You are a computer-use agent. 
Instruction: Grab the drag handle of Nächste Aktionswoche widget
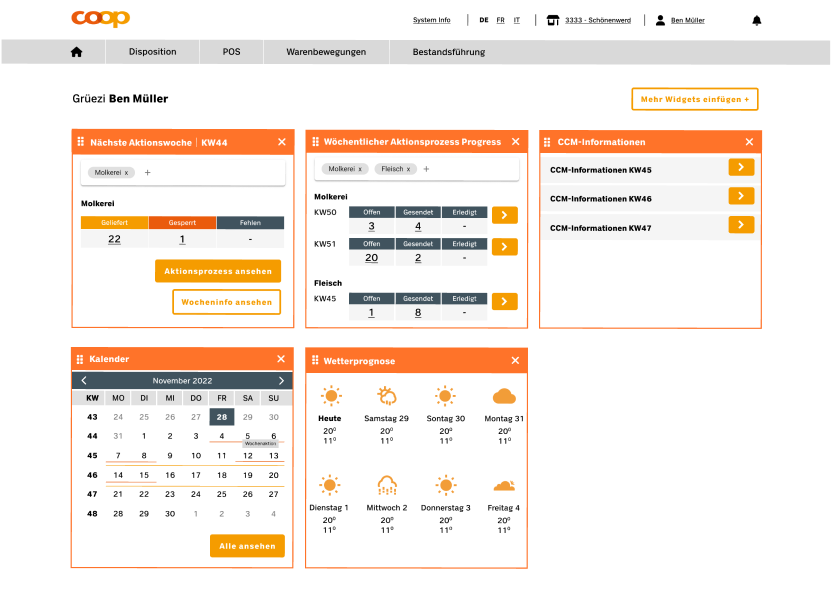pos(81,142)
